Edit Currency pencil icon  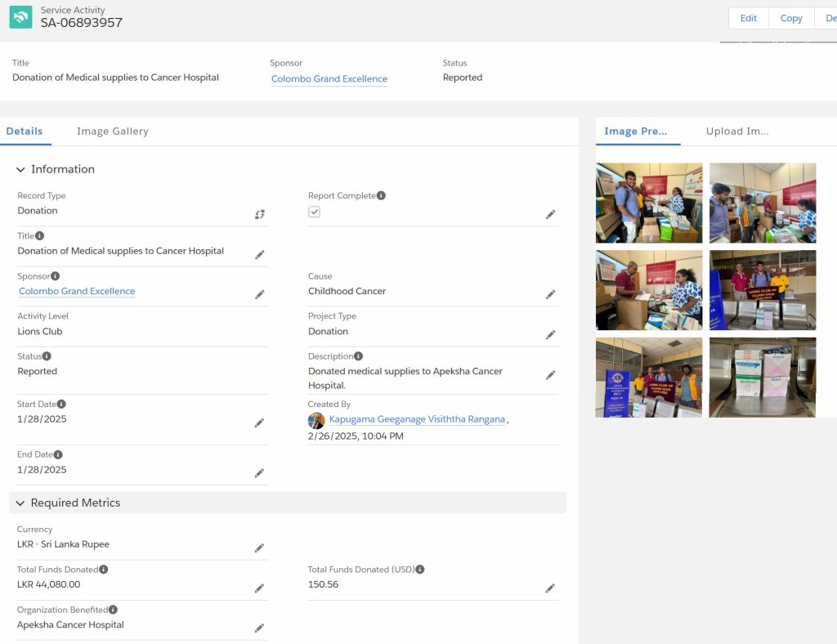259,548
